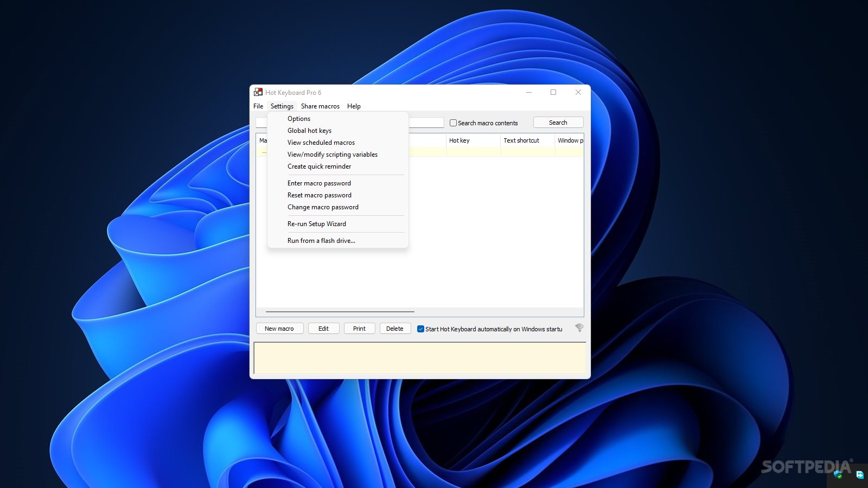Select View/modify scripting variables
Viewport: 868px width, 488px height.
click(x=337, y=155)
